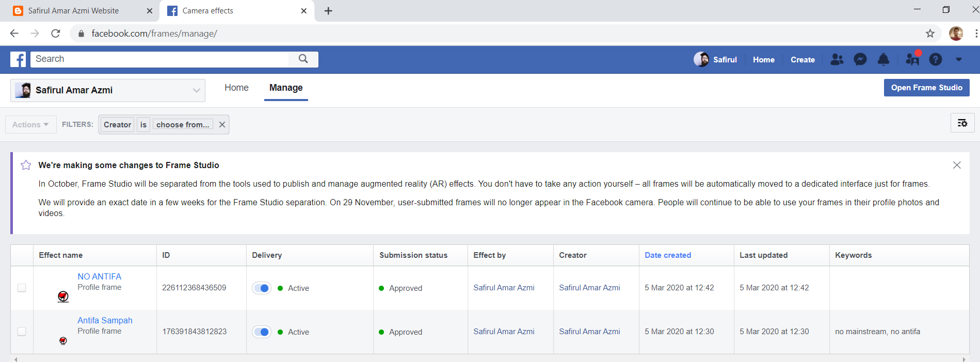Open the notifications bell
The height and width of the screenshot is (362, 980).
[883, 60]
